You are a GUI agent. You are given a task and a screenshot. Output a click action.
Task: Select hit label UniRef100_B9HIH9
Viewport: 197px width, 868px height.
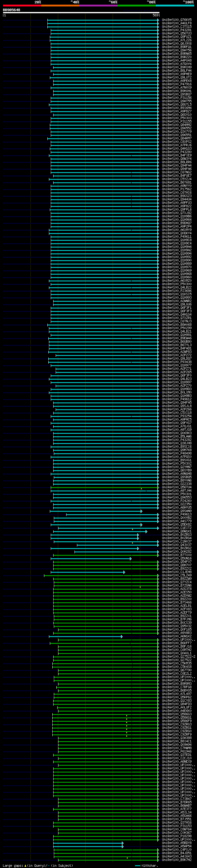[177, 67]
